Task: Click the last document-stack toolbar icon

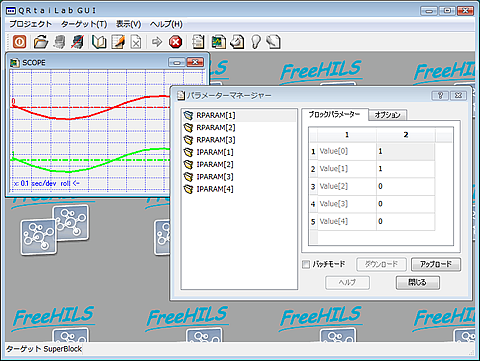Action: point(273,42)
